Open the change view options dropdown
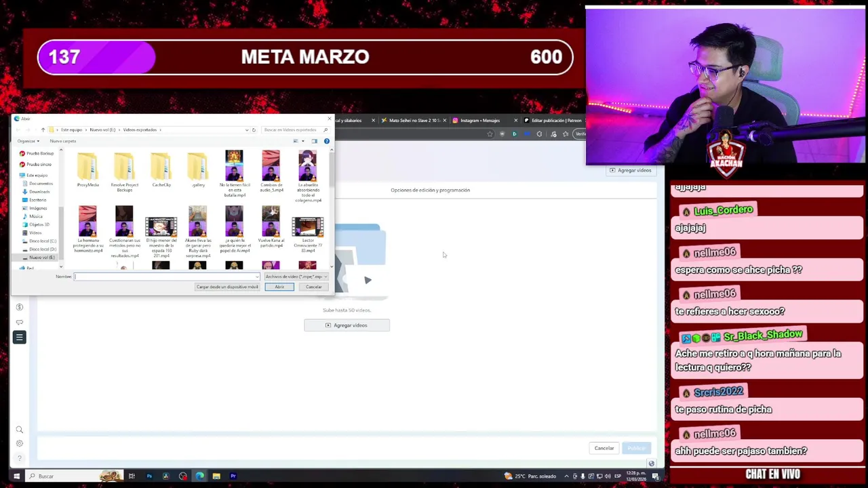Viewport: 868px width, 488px height. (302, 141)
